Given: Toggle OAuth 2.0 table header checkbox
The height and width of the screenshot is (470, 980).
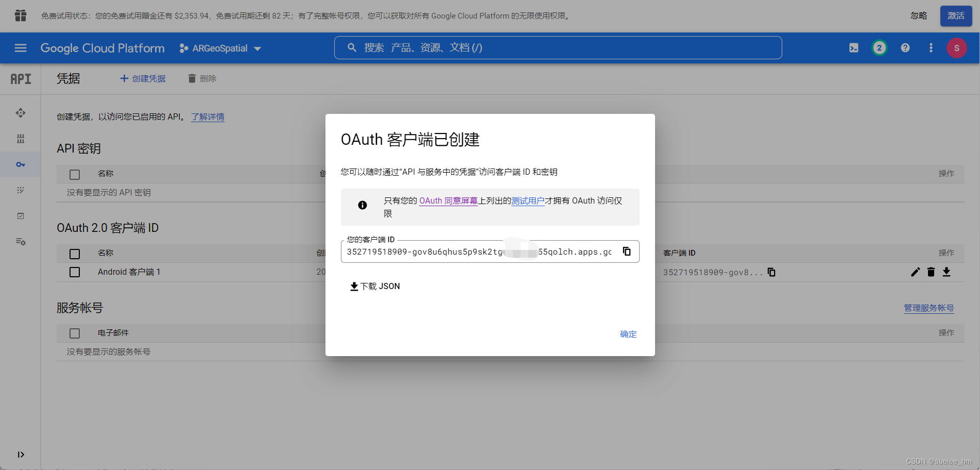Looking at the screenshot, I should 75,254.
